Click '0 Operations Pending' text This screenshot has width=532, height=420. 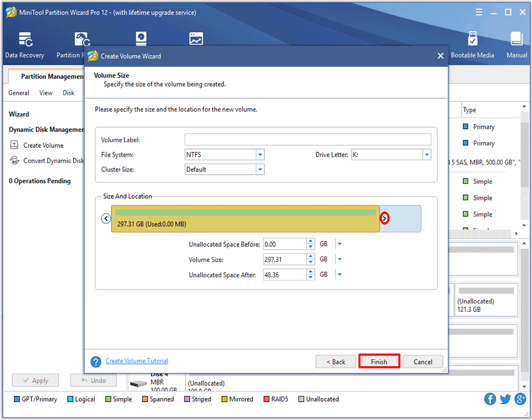point(40,181)
